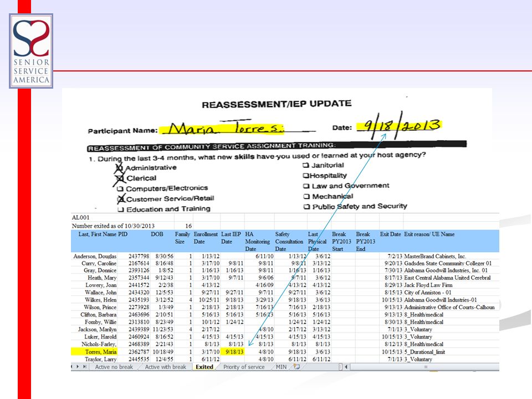
Task: Check the Education and Training checkbox
Action: (x=120, y=209)
